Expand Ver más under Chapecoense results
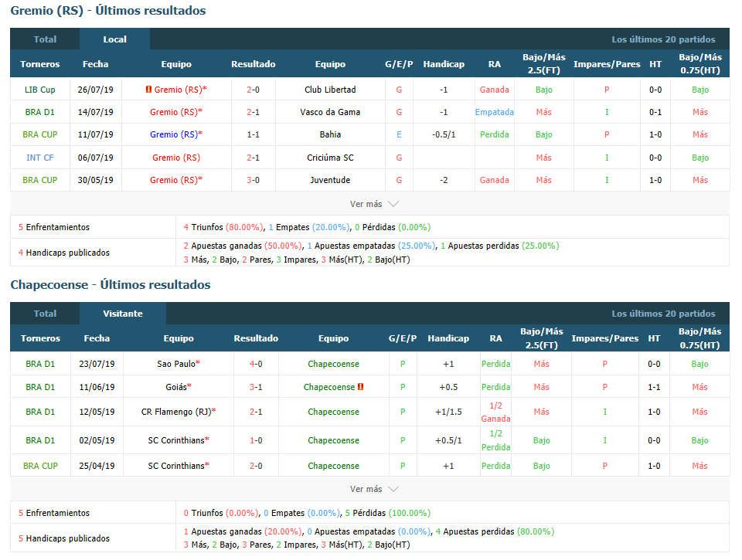742x560 pixels. [x=374, y=489]
